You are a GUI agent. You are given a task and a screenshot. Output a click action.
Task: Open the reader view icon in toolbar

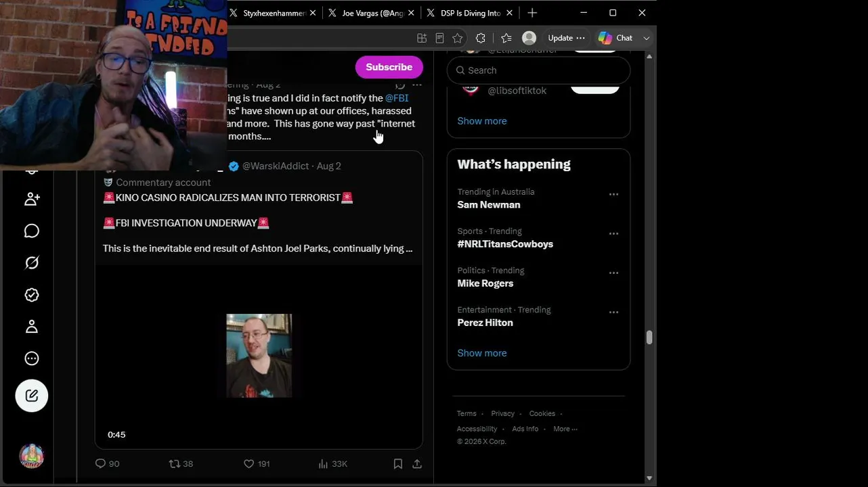tap(439, 38)
